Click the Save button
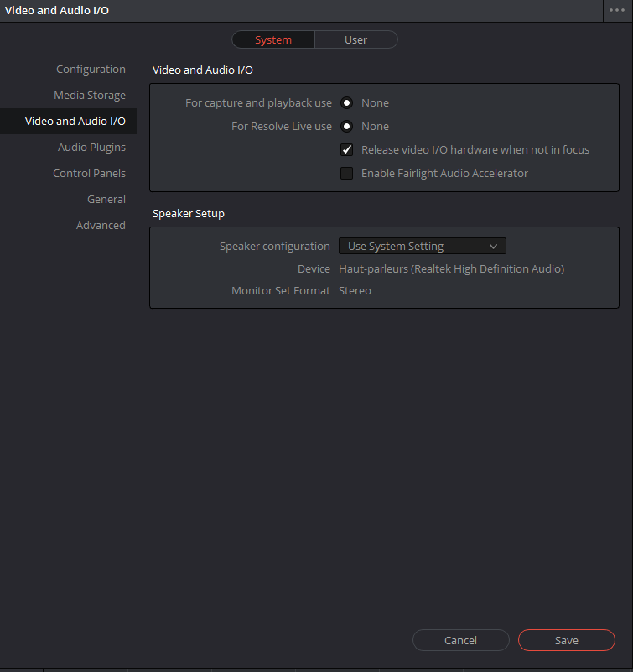Image resolution: width=633 pixels, height=672 pixels. coord(567,640)
